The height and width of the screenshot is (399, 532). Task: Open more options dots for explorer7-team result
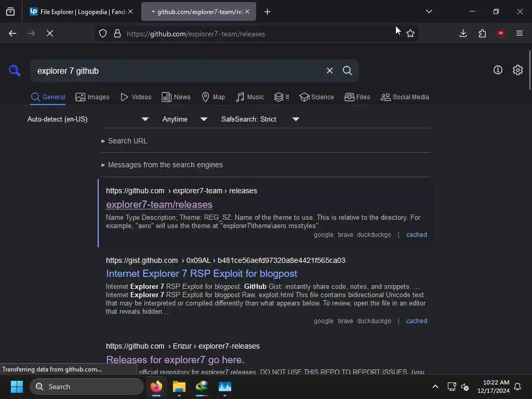click(398, 235)
